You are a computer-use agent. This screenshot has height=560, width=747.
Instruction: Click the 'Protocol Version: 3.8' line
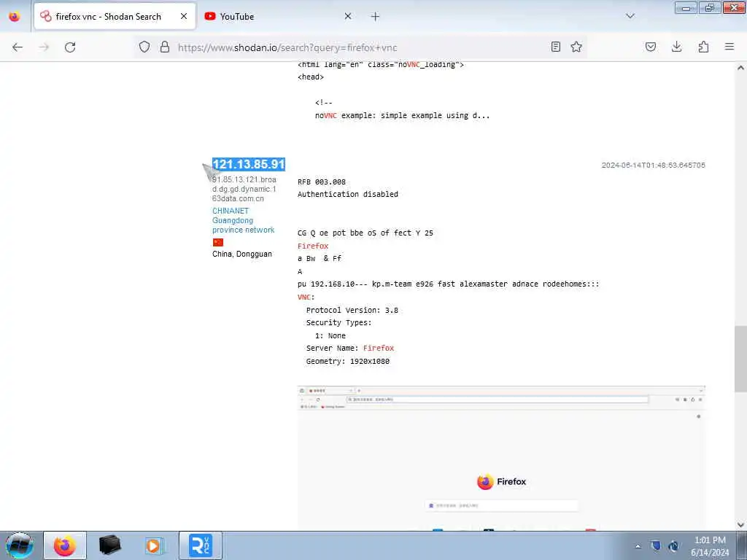(352, 310)
